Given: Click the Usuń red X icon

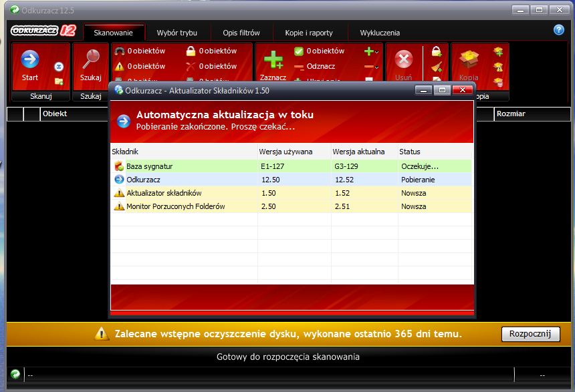Looking at the screenshot, I should click(404, 60).
